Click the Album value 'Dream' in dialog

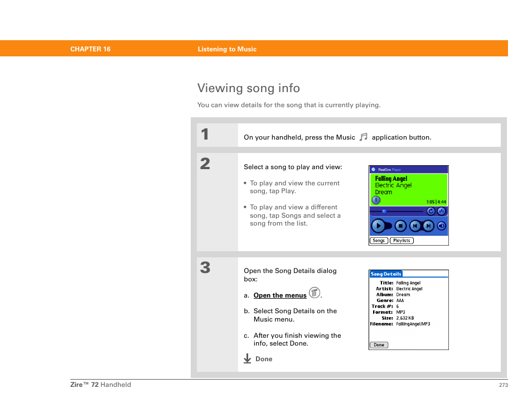click(403, 295)
